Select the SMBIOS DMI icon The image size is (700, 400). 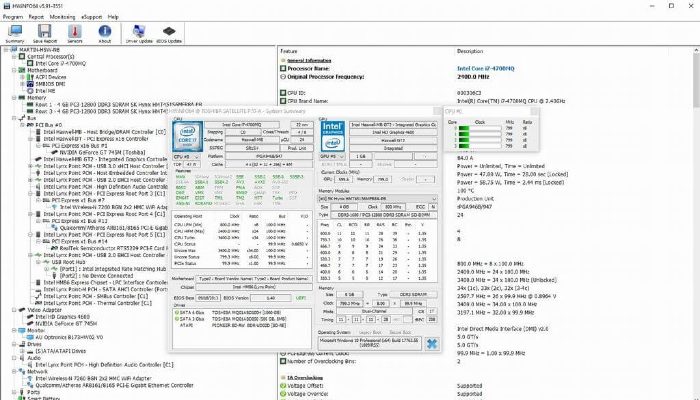(x=30, y=84)
